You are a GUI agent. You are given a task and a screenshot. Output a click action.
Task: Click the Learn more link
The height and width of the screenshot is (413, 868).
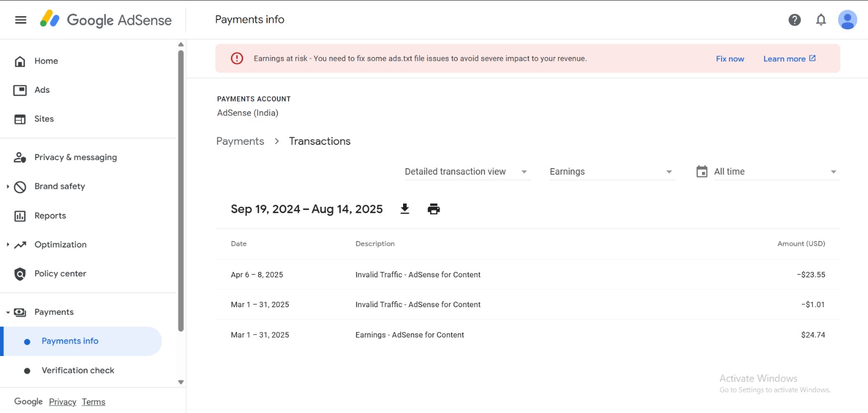coord(784,59)
